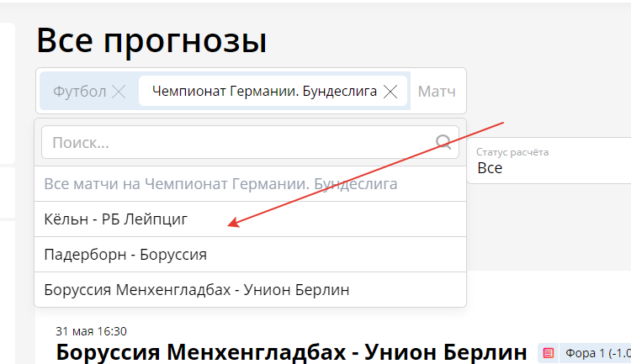The width and height of the screenshot is (631, 364).
Task: Click the red icon beside Фора 1
Action: (x=548, y=353)
